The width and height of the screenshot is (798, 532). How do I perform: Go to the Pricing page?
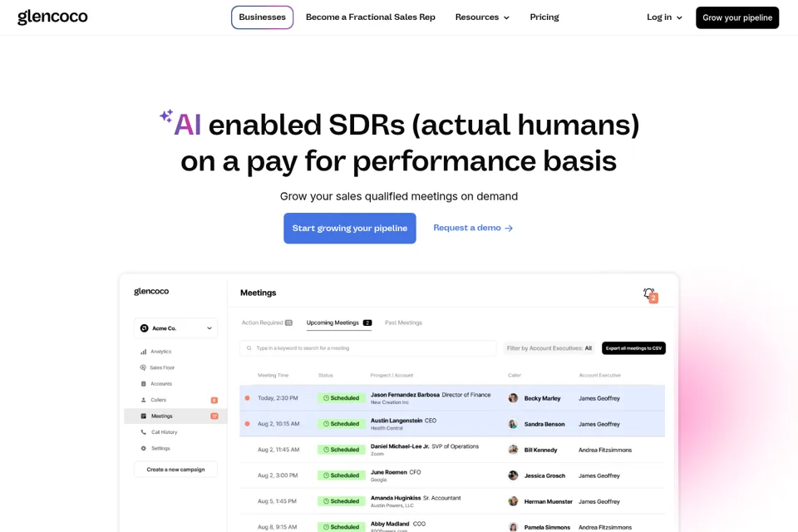point(544,17)
